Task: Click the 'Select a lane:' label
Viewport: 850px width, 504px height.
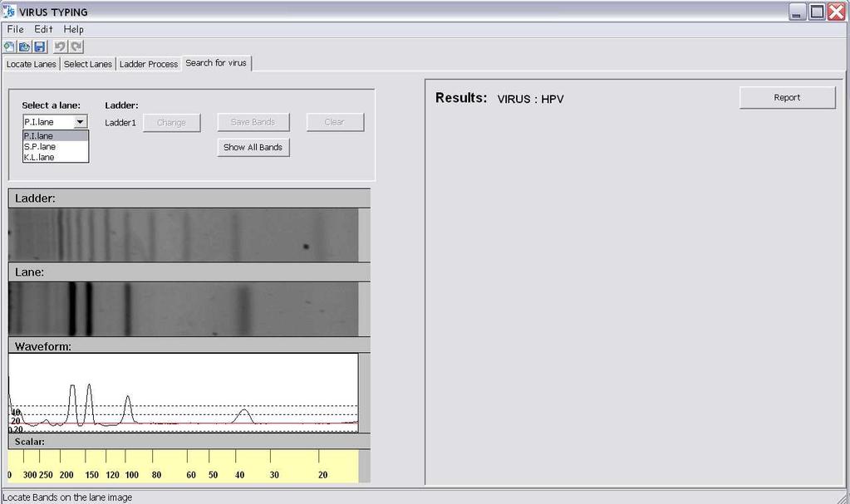Action: (51, 105)
